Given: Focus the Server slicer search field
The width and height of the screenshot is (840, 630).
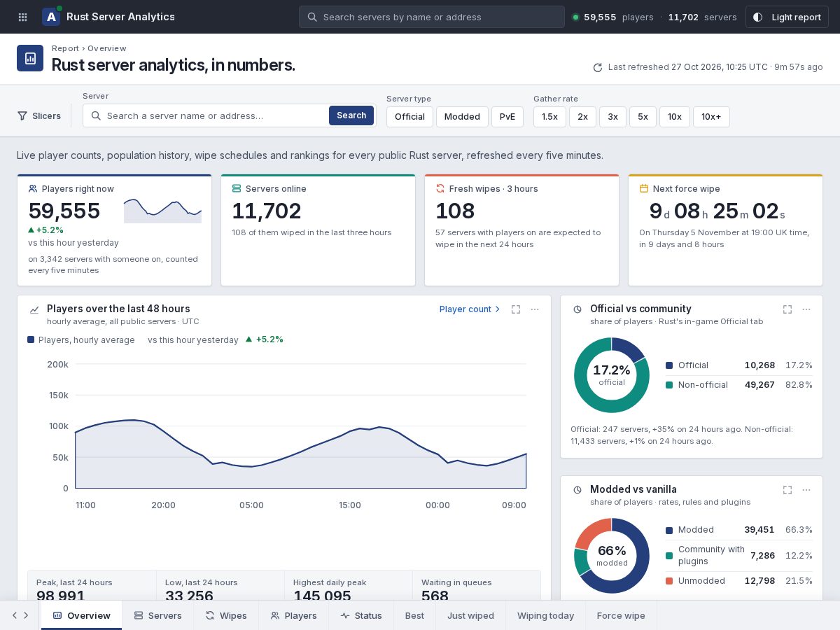Looking at the screenshot, I should pyautogui.click(x=206, y=115).
